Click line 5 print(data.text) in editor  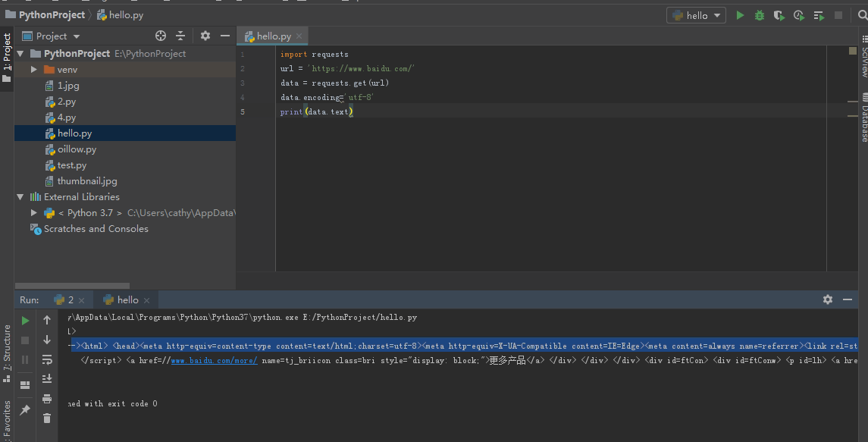point(316,112)
